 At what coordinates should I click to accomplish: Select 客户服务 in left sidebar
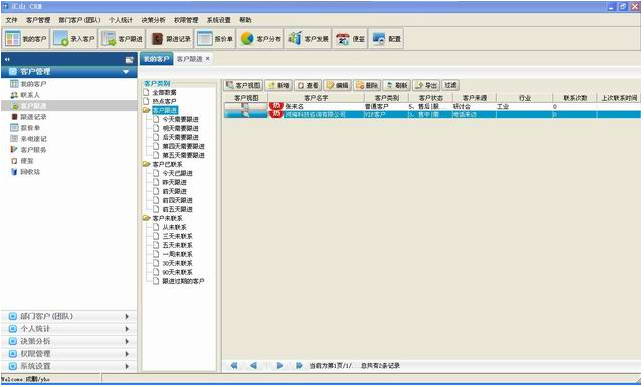click(x=28, y=150)
